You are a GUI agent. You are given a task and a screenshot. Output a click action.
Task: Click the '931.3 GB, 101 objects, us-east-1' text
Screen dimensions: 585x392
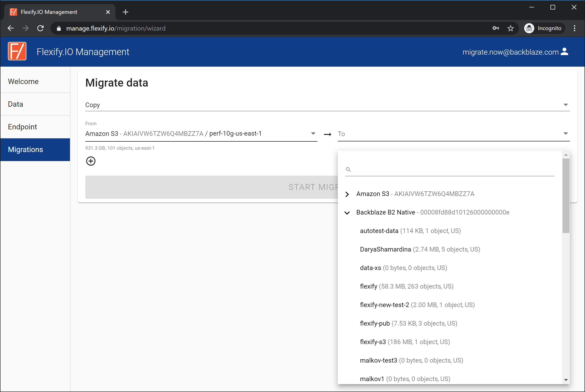pos(120,148)
